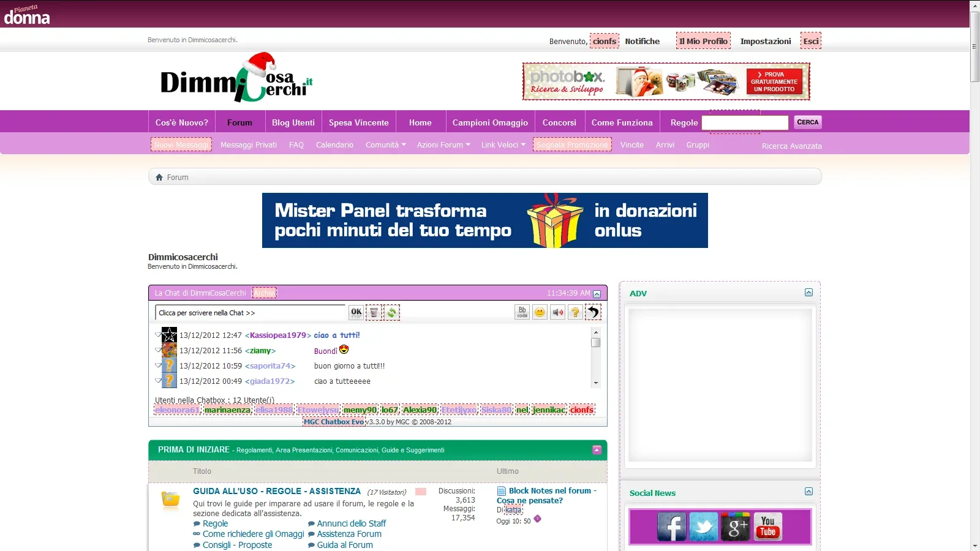The image size is (980, 551).
Task: Collapse the Social News block
Action: (x=809, y=492)
